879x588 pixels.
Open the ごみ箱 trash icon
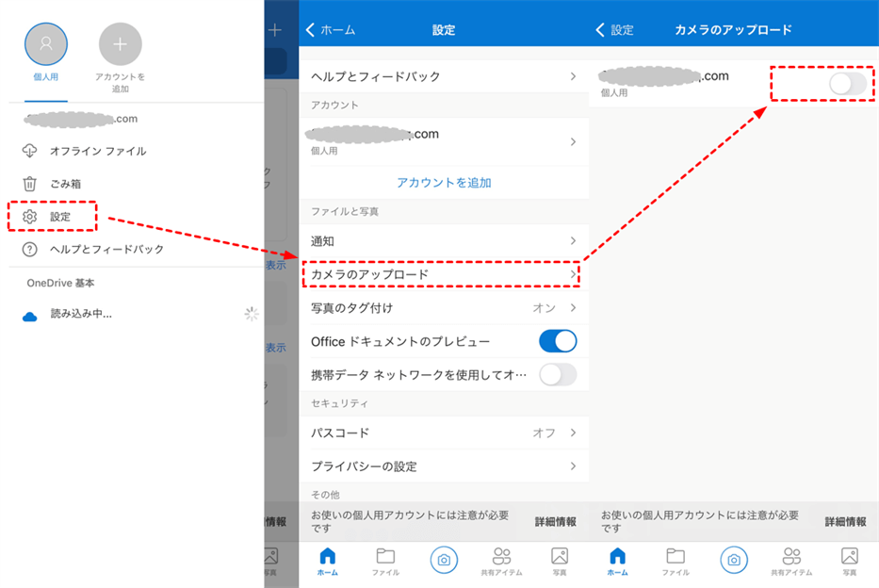pos(29,184)
